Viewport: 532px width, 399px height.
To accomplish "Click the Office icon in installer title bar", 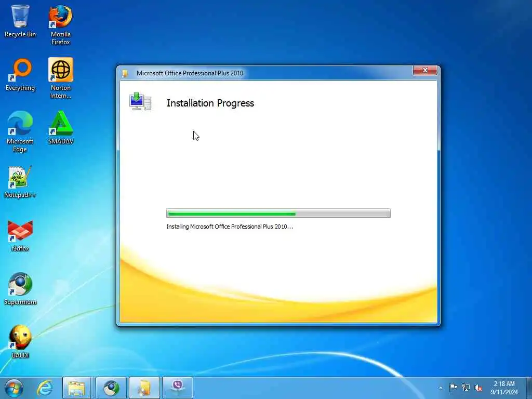I will pyautogui.click(x=125, y=73).
